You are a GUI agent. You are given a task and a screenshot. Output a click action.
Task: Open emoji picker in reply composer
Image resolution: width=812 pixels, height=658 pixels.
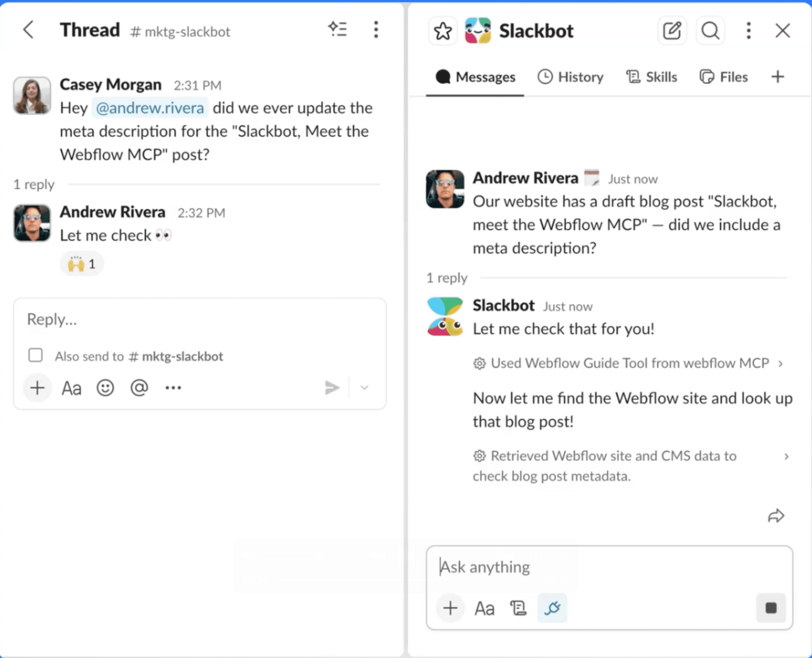tap(105, 388)
